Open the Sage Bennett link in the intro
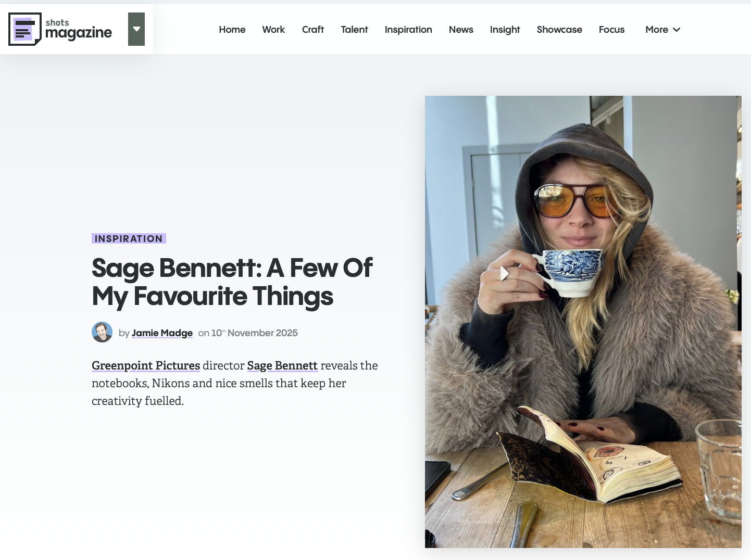This screenshot has height=560, width=751. click(282, 365)
